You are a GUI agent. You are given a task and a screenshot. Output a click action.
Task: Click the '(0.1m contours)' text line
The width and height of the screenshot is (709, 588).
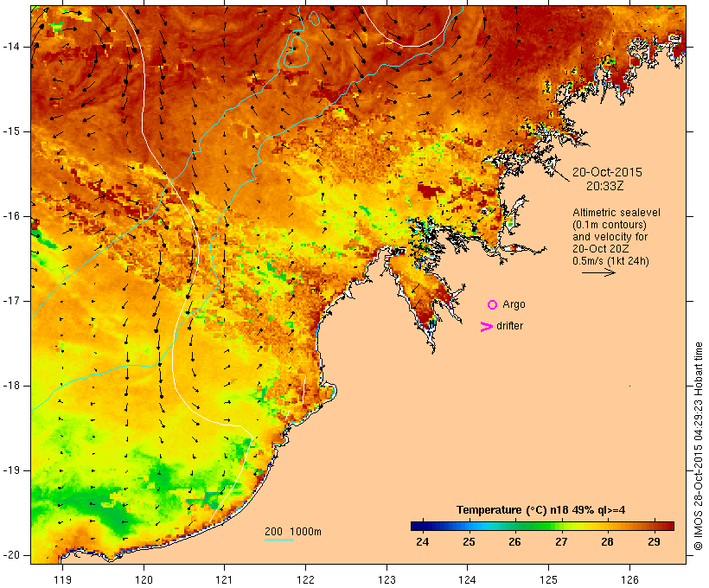[610, 225]
